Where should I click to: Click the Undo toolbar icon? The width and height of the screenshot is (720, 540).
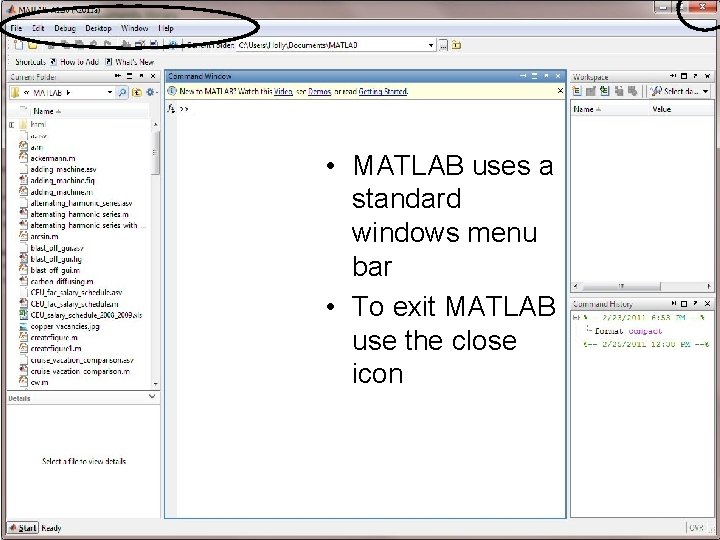94,45
